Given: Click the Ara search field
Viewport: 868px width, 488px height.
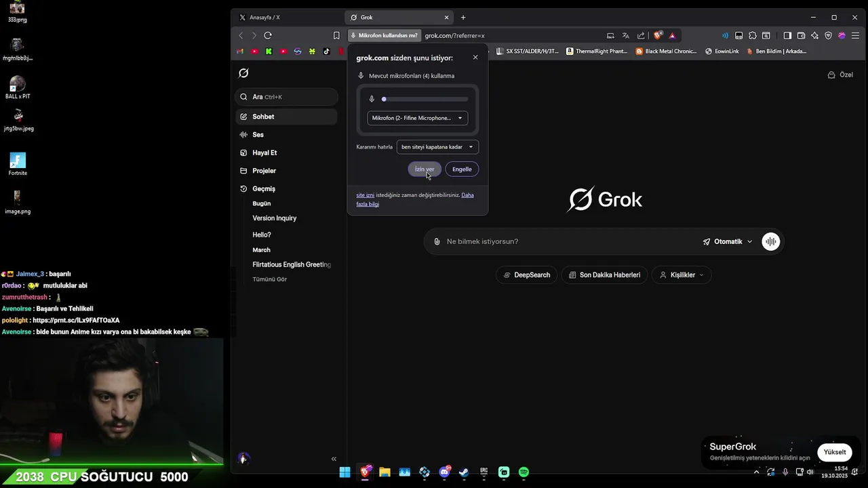Looking at the screenshot, I should tap(287, 97).
